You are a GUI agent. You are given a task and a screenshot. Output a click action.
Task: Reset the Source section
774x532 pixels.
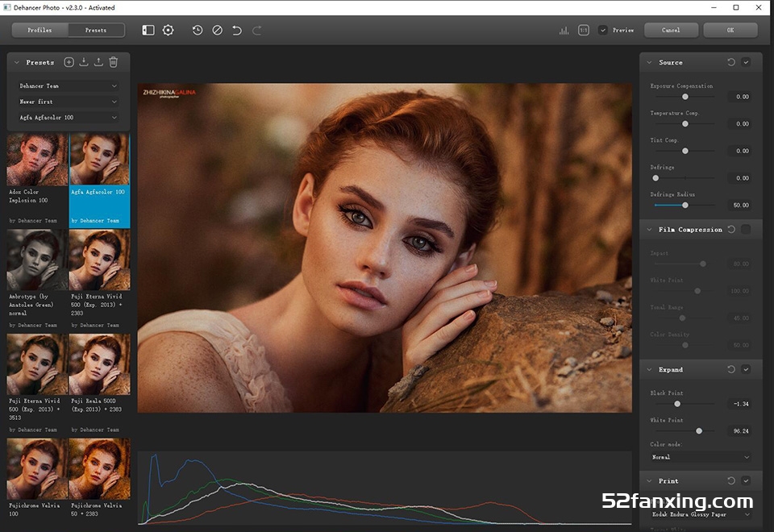pyautogui.click(x=731, y=62)
